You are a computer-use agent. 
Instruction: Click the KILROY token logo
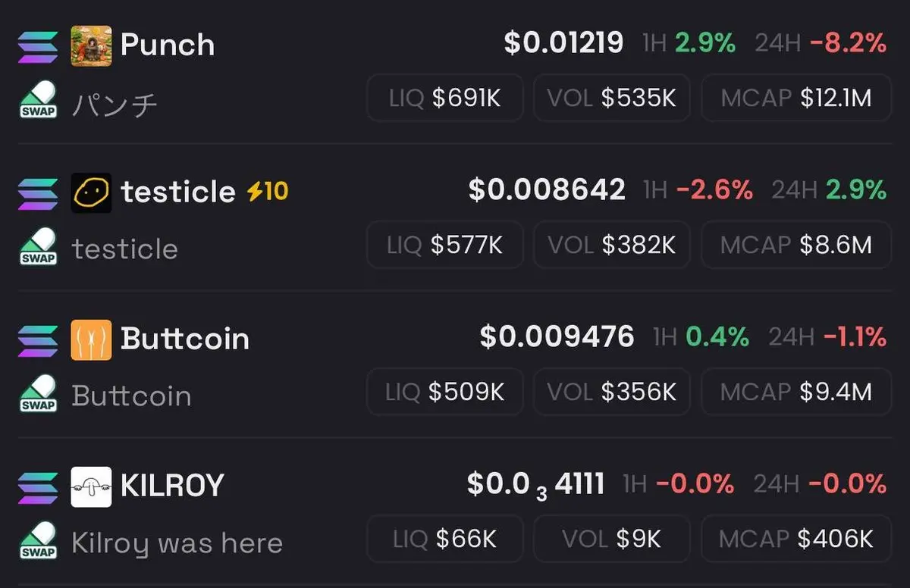(91, 486)
